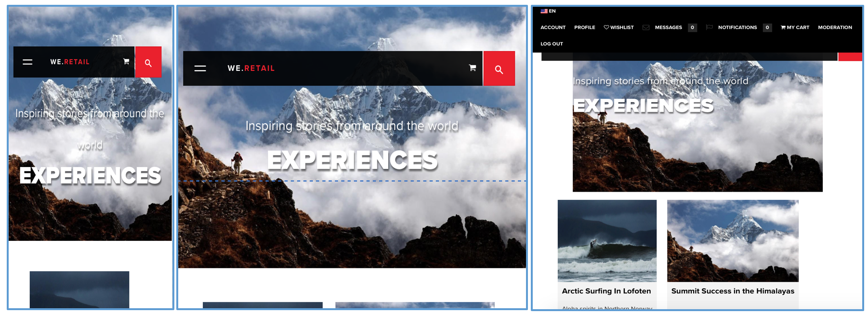Click the Inspiring stories tagline in the mobile view

(x=90, y=129)
